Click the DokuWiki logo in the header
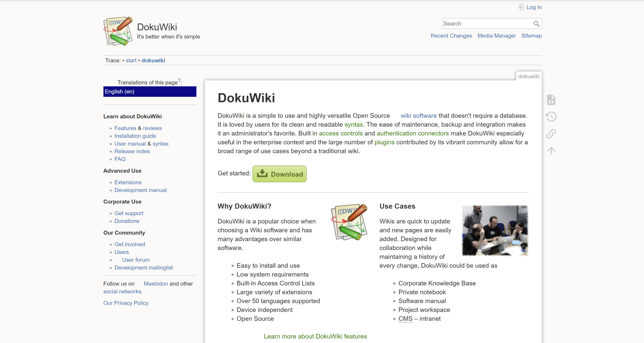 click(118, 31)
